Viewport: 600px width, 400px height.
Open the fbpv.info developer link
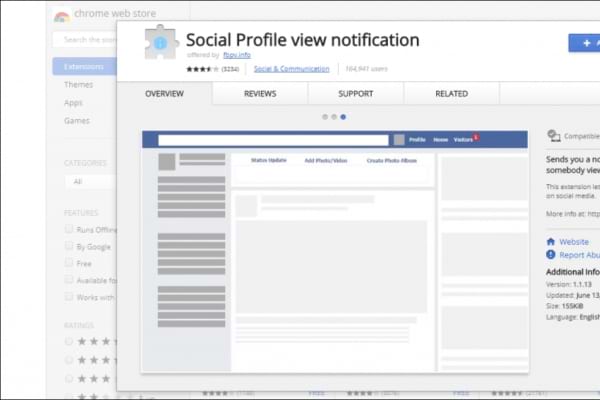coord(237,55)
